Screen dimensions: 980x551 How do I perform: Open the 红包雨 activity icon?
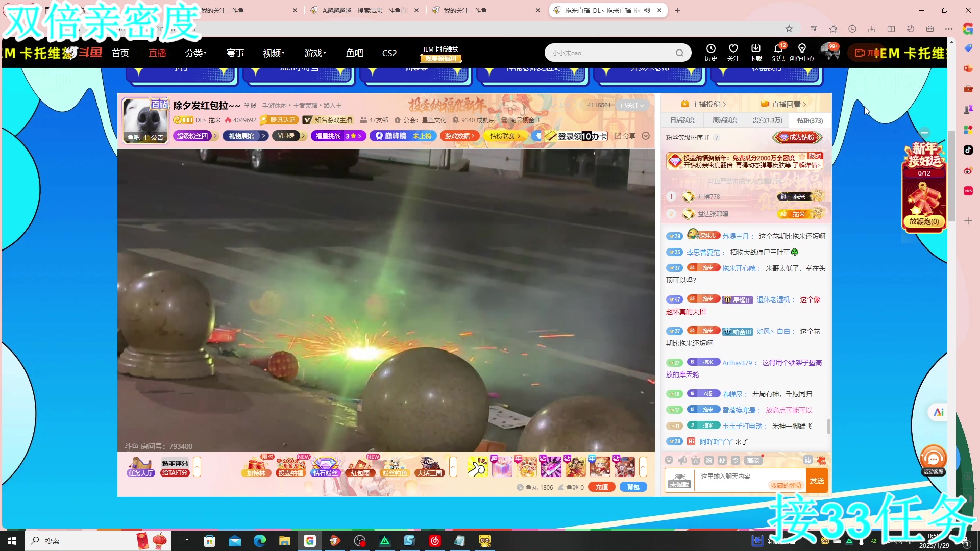[x=360, y=467]
